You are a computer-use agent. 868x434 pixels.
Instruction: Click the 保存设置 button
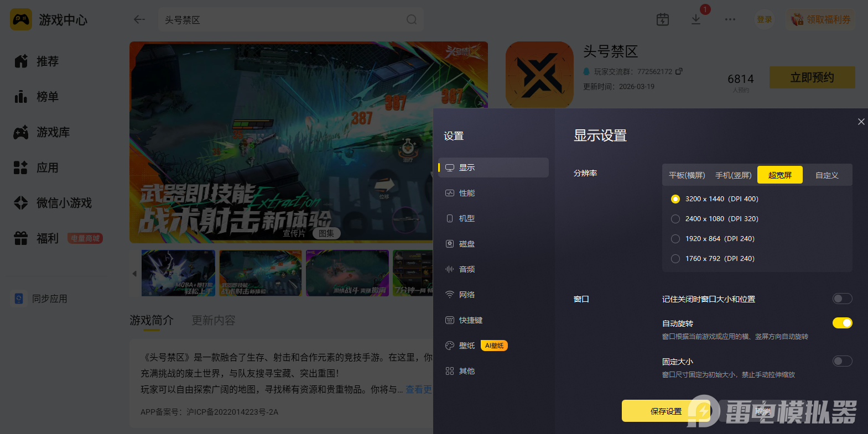[x=666, y=411]
